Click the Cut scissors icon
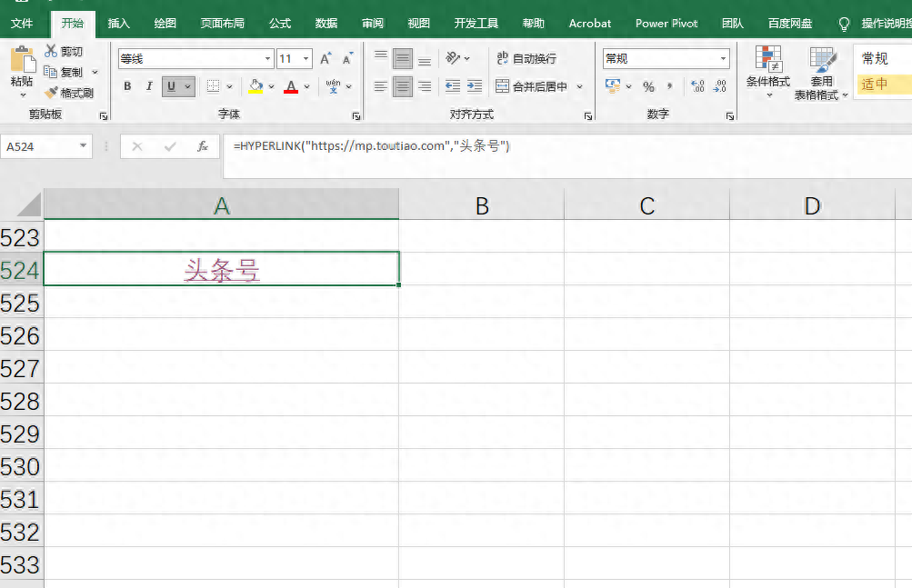 pyautogui.click(x=51, y=51)
